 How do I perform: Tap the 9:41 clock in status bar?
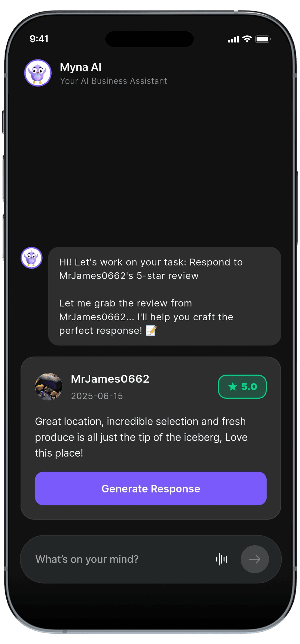(39, 39)
